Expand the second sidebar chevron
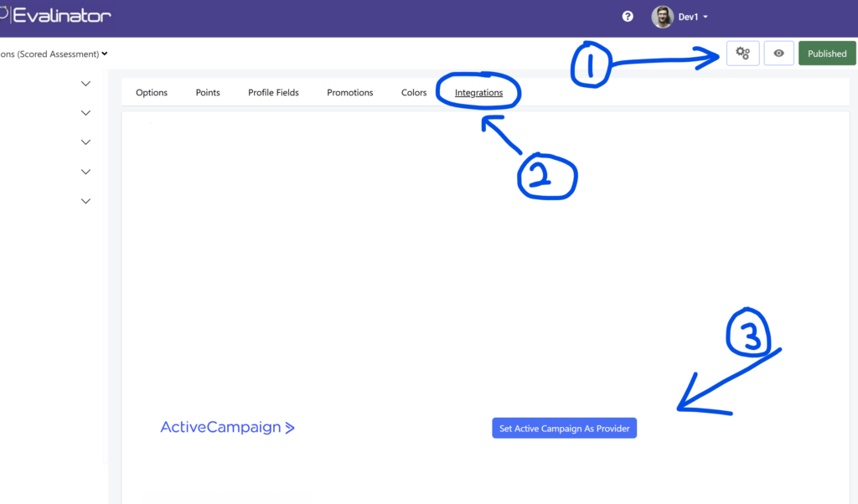This screenshot has height=504, width=858. point(86,113)
